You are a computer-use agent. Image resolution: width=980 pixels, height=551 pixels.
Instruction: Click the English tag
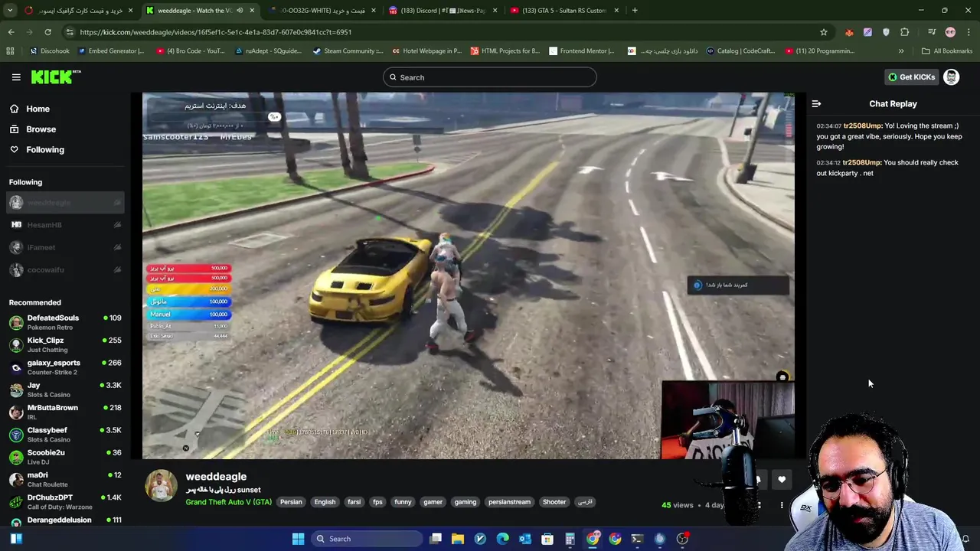coord(325,502)
